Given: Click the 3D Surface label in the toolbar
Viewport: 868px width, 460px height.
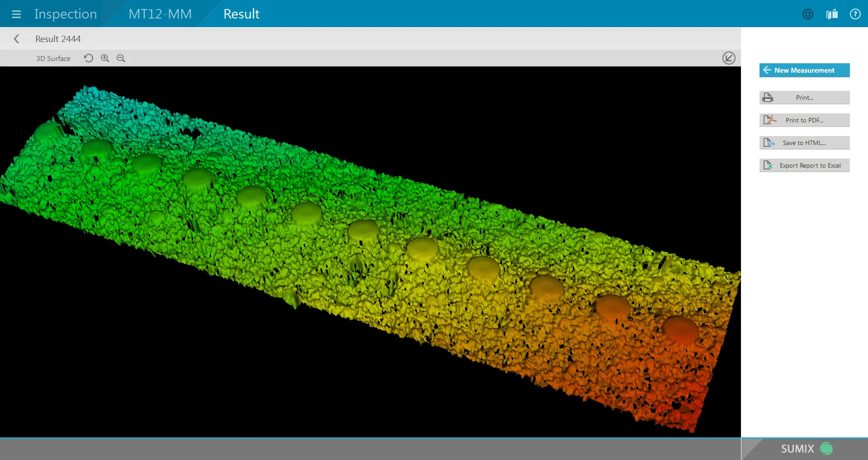Looking at the screenshot, I should tap(53, 58).
